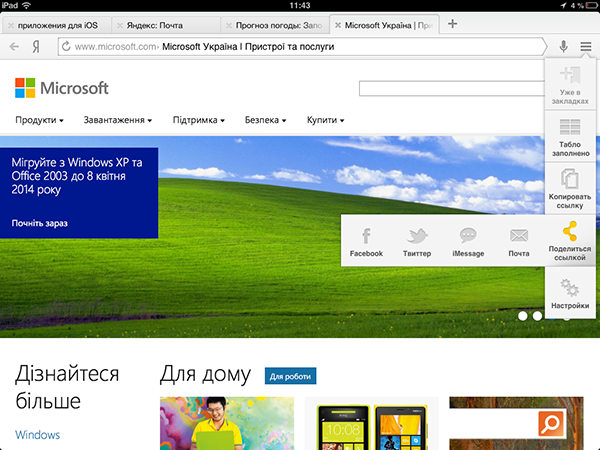Image resolution: width=600 pixels, height=450 pixels.
Task: Tap the clock showing 11:43
Action: tap(300, 5)
